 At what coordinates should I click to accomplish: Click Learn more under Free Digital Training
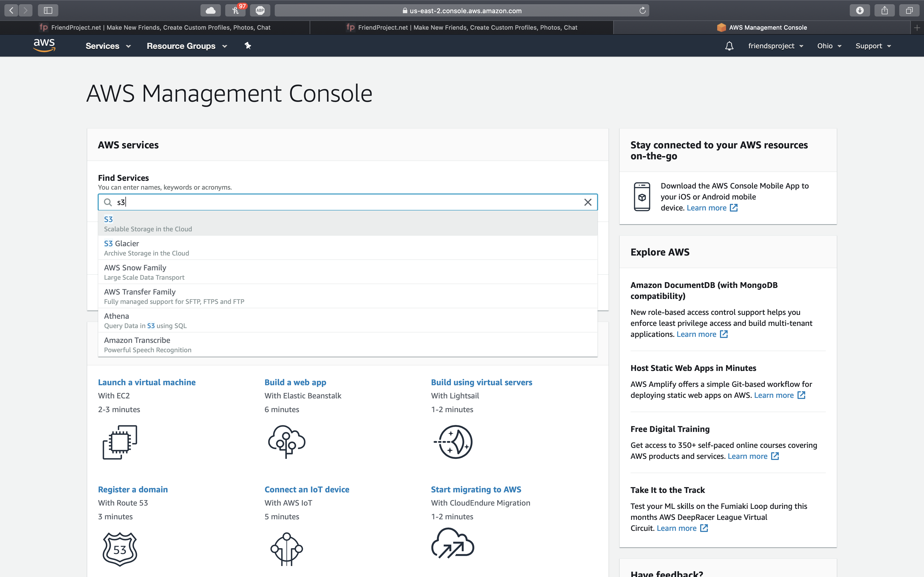tap(747, 456)
